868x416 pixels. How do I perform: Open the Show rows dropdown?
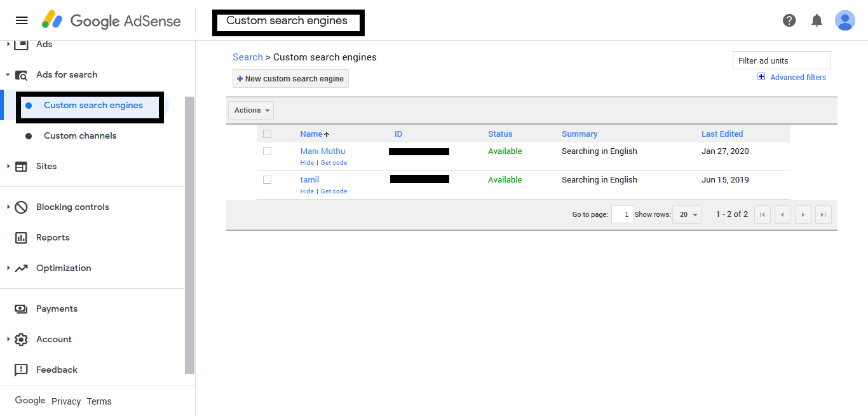point(686,215)
